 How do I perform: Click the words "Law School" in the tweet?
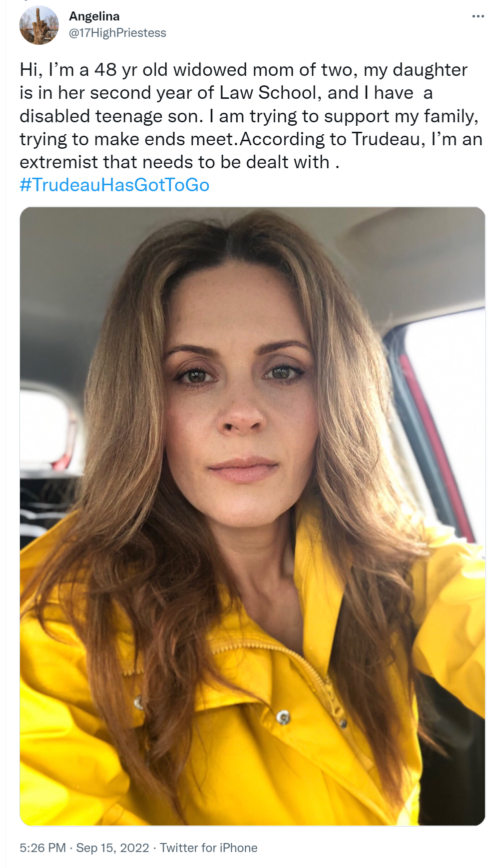tap(271, 93)
